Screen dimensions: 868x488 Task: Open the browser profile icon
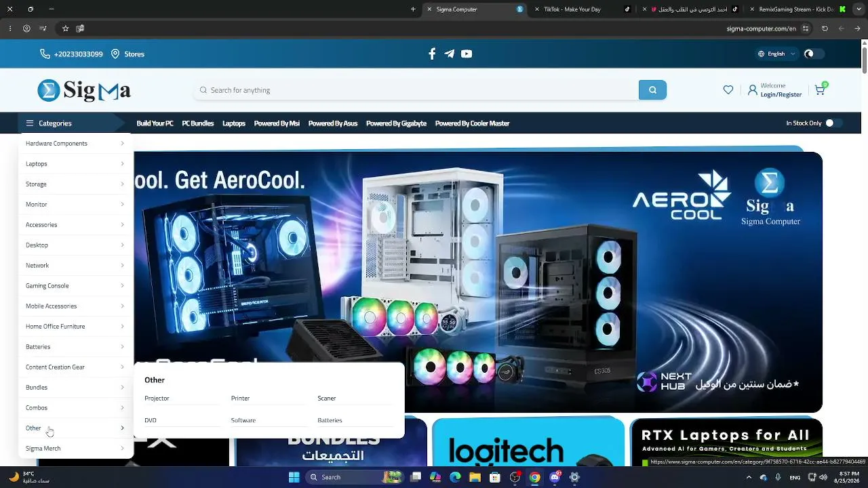pos(26,28)
